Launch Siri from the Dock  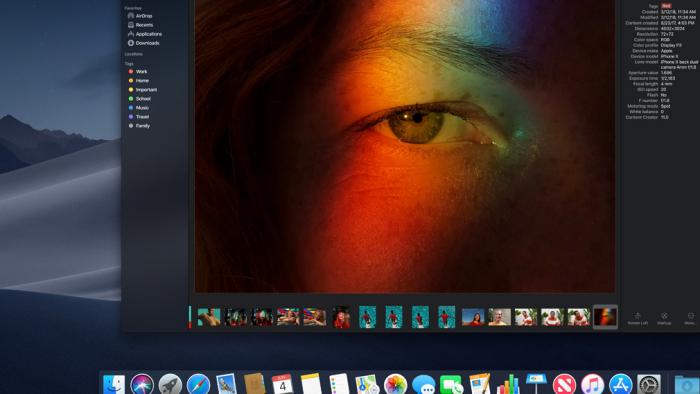(142, 385)
